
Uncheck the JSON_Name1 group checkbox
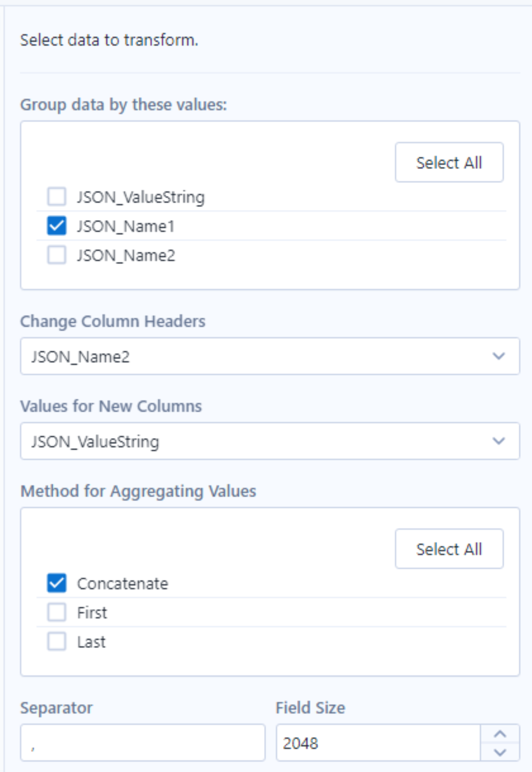[x=56, y=226]
